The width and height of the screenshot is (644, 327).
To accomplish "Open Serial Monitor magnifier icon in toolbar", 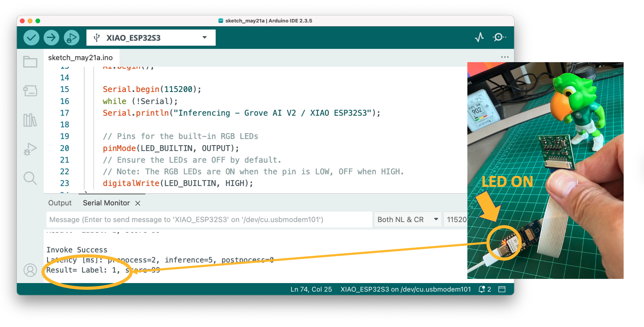I will 499,37.
